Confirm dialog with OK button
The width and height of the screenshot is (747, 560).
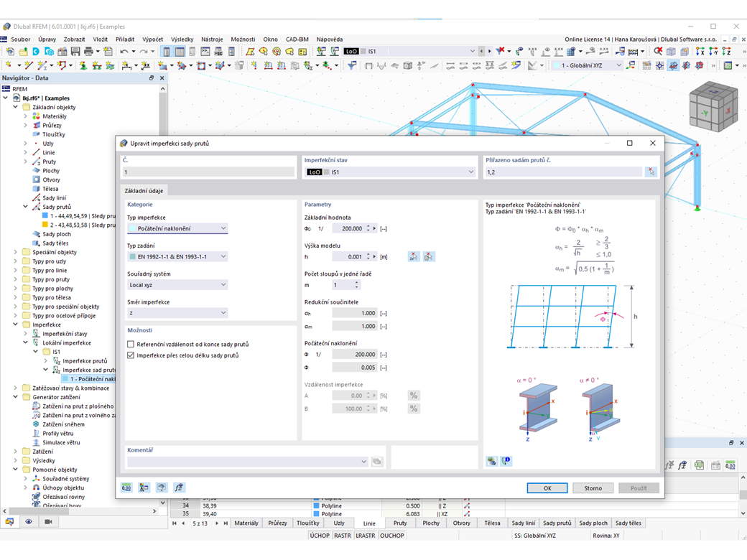click(547, 488)
